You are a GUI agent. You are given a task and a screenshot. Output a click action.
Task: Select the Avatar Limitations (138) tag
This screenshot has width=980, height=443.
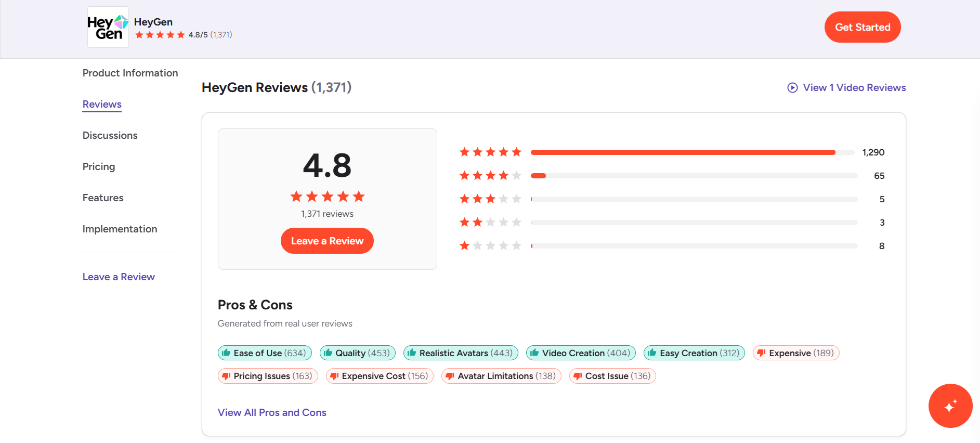(x=501, y=376)
